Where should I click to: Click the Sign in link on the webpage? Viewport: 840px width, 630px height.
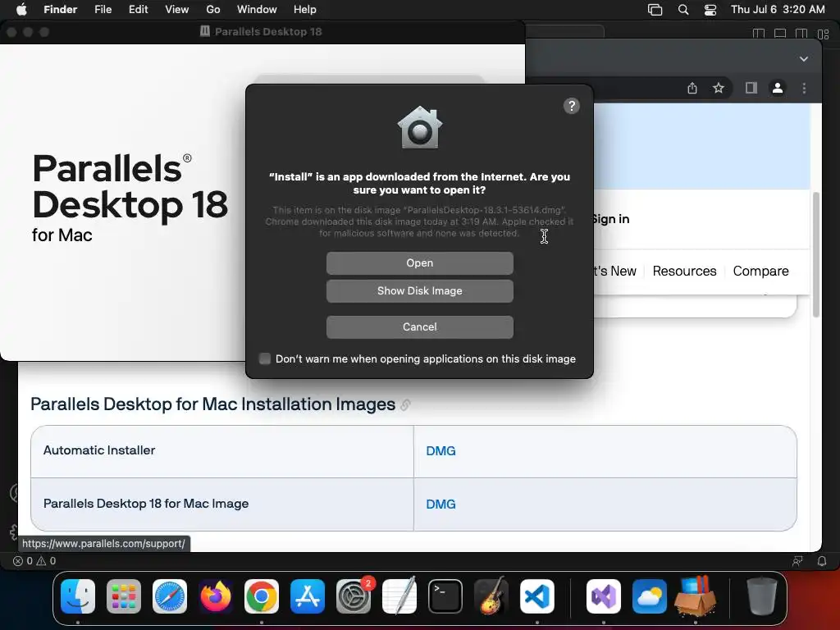click(x=610, y=219)
